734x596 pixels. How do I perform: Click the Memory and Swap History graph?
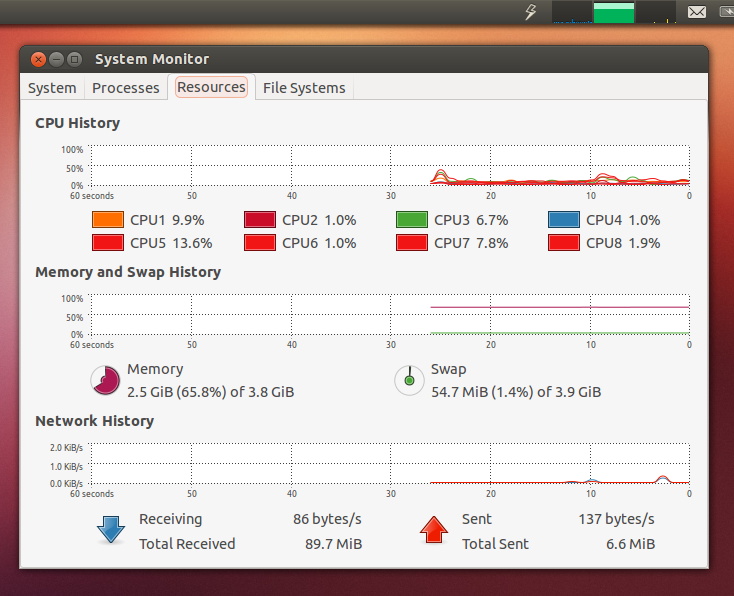(x=390, y=314)
